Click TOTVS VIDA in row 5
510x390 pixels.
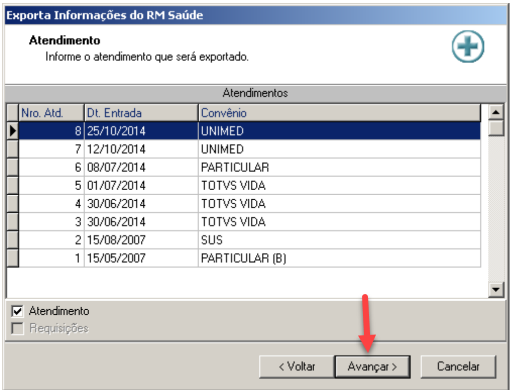tap(340, 185)
